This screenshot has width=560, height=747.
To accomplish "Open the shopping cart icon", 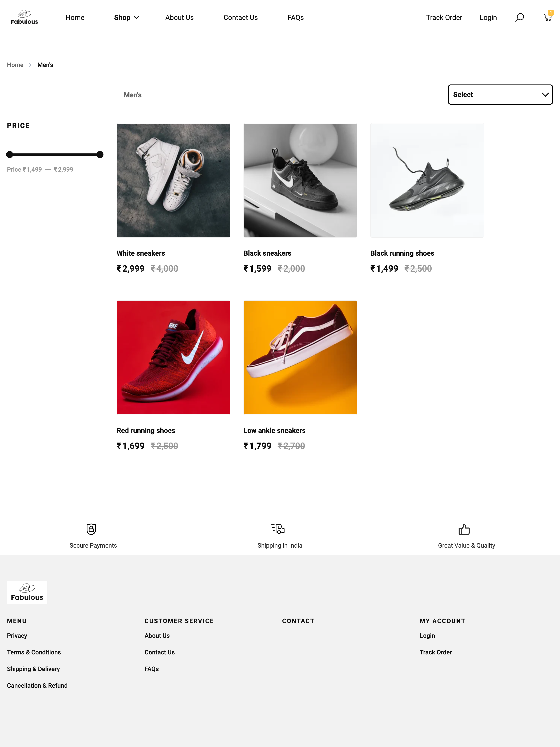I will pyautogui.click(x=548, y=17).
